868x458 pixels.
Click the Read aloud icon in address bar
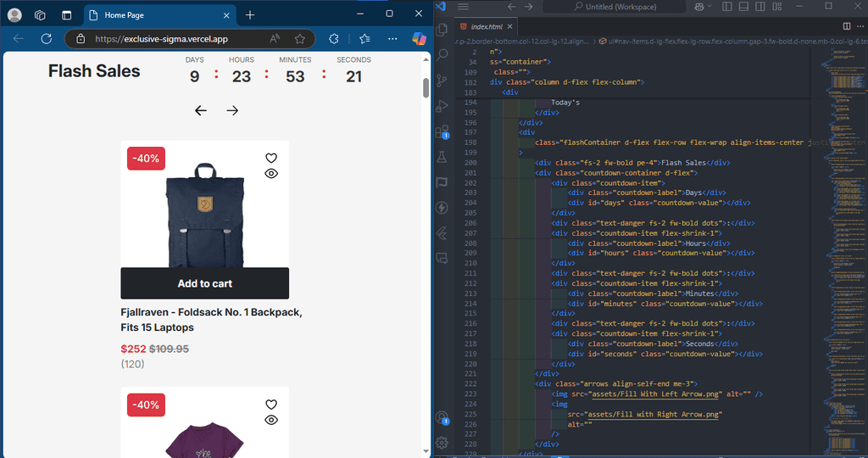click(275, 39)
